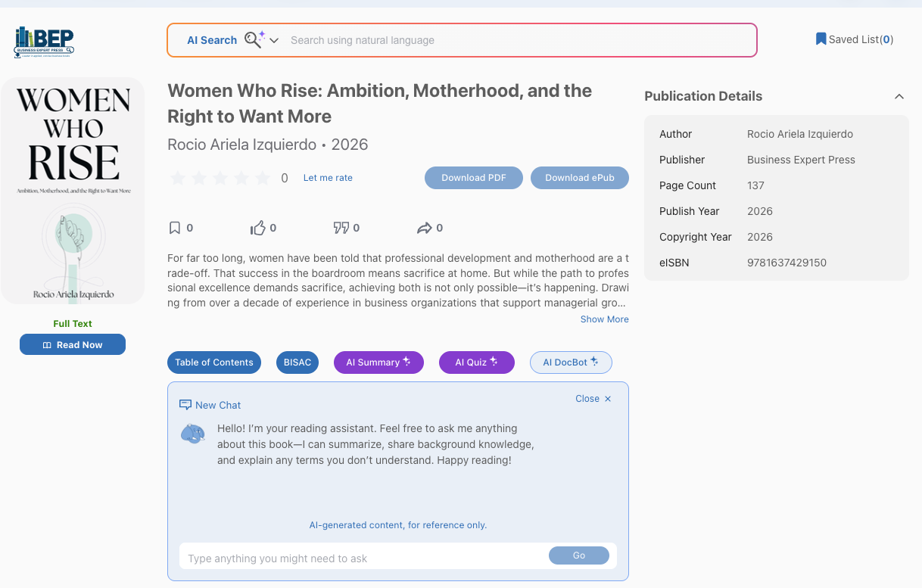This screenshot has height=588, width=922.
Task: Collapse the Publication Details panel
Action: pos(899,96)
